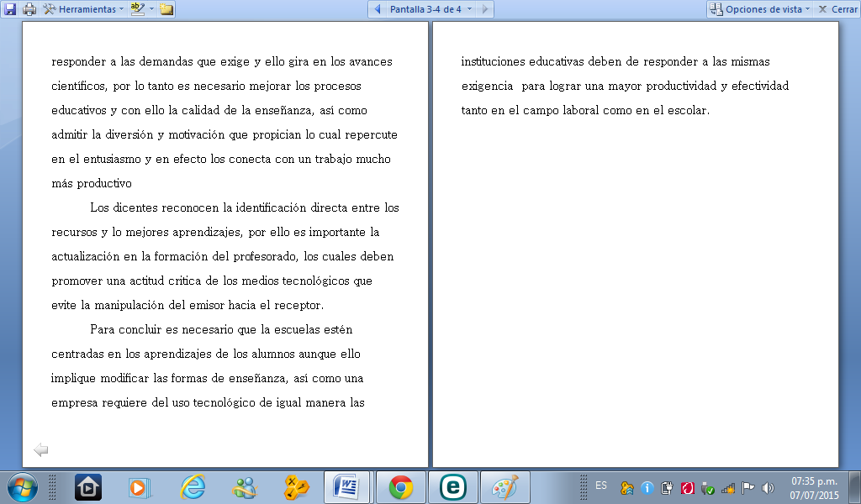861x504 pixels.
Task: Click the word "Para concluir" in the left page
Action: [126, 329]
